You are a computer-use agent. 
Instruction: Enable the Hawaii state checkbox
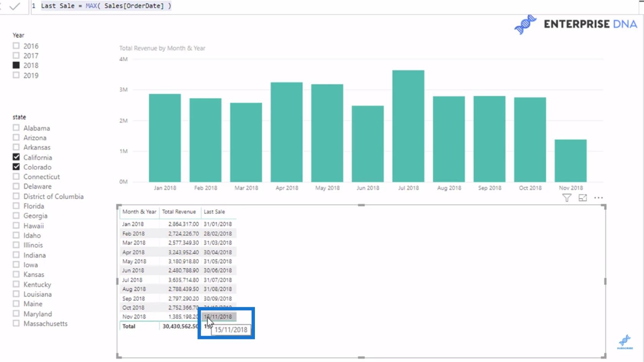16,225
